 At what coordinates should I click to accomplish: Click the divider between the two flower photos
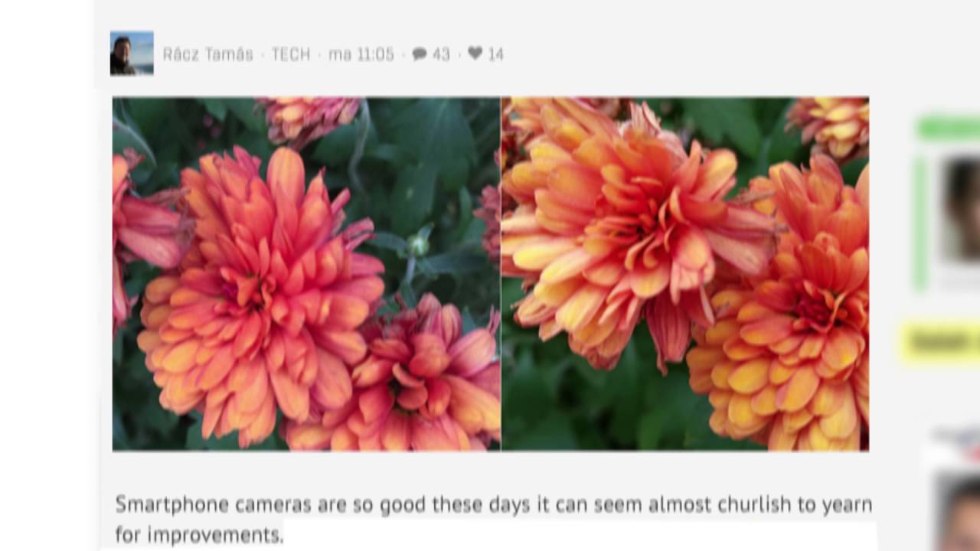pyautogui.click(x=501, y=273)
